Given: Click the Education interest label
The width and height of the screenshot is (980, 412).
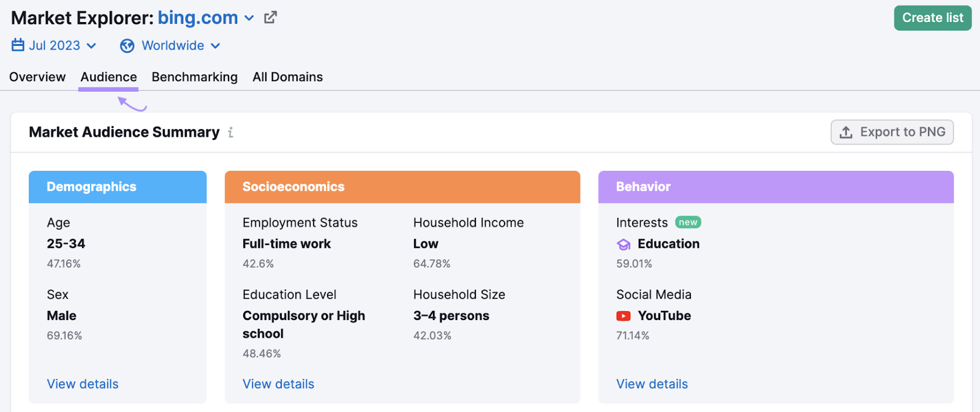Looking at the screenshot, I should click(x=668, y=244).
